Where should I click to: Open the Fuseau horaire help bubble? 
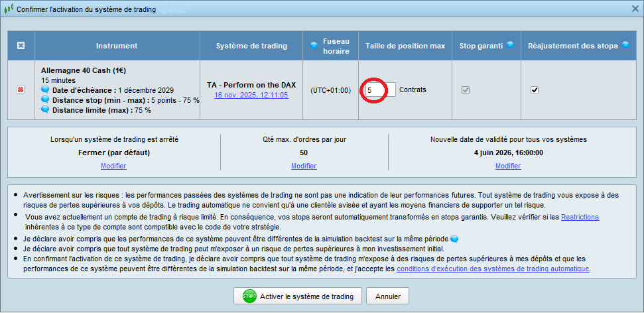click(314, 46)
